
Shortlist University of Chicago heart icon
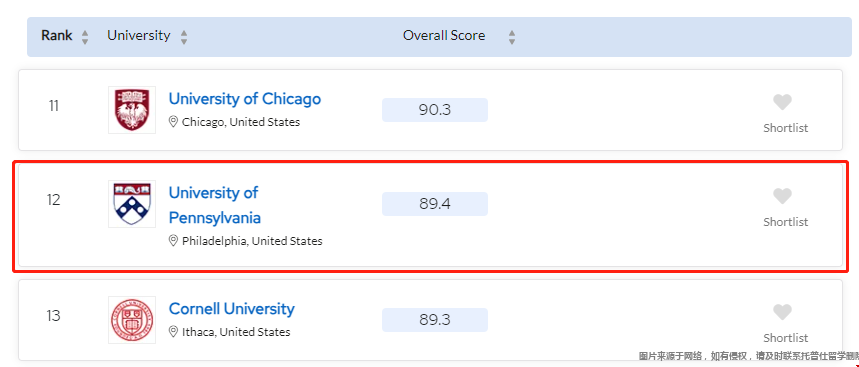[782, 102]
